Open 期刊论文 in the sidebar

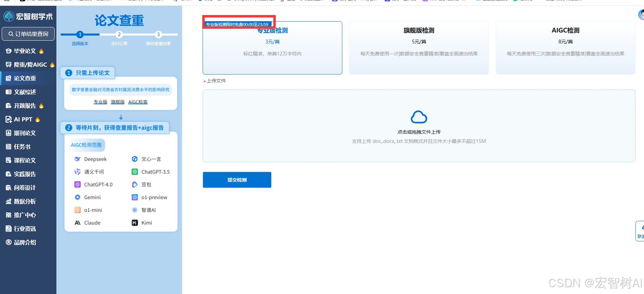pos(21,133)
